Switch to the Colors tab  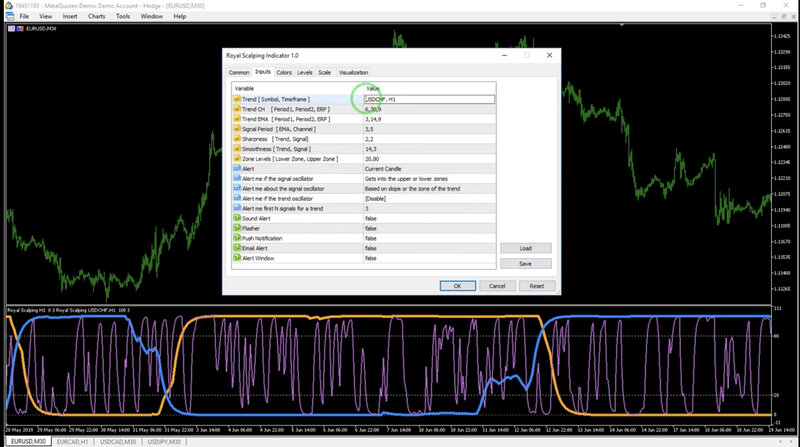coord(284,72)
